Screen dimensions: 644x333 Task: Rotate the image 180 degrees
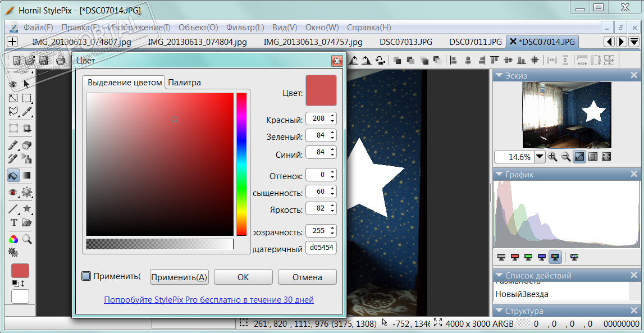[380, 60]
